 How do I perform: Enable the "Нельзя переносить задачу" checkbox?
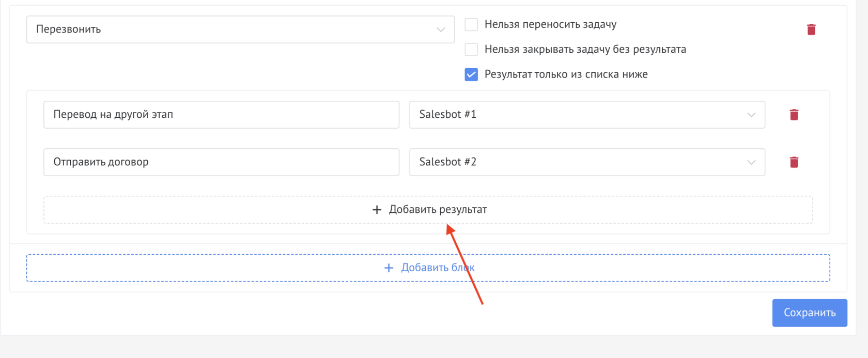pos(471,25)
